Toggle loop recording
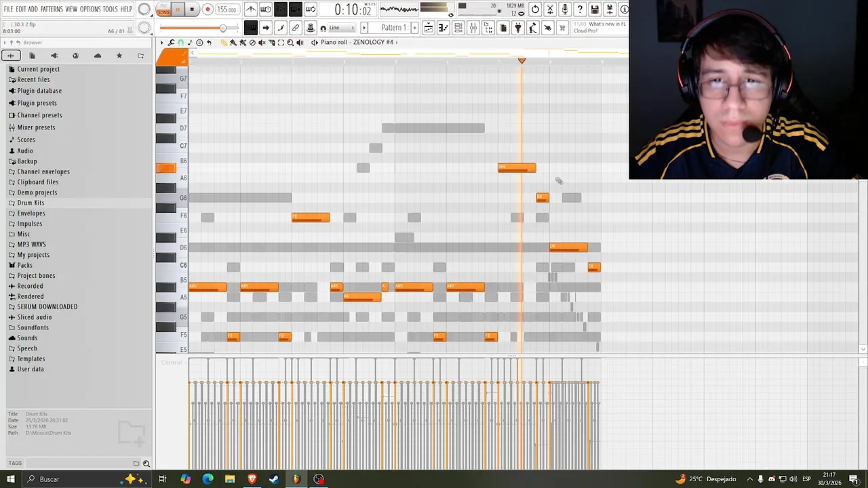868x488 pixels. click(311, 9)
